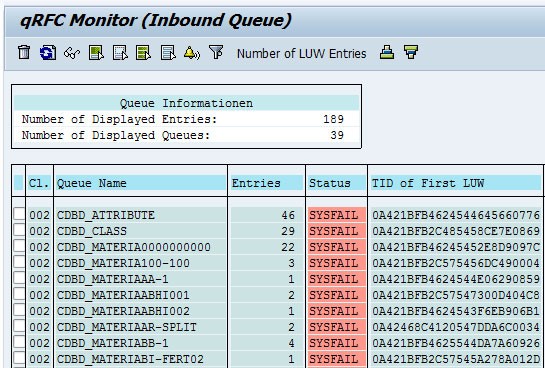The height and width of the screenshot is (368, 545).
Task: Click queue name CDBD_MATERIAABHI001
Action: pos(123,295)
